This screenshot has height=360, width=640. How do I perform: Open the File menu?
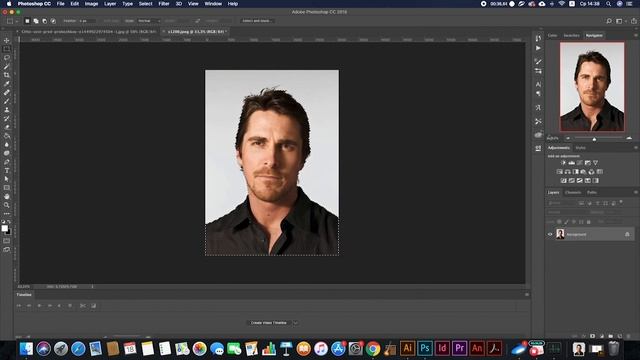pos(60,4)
